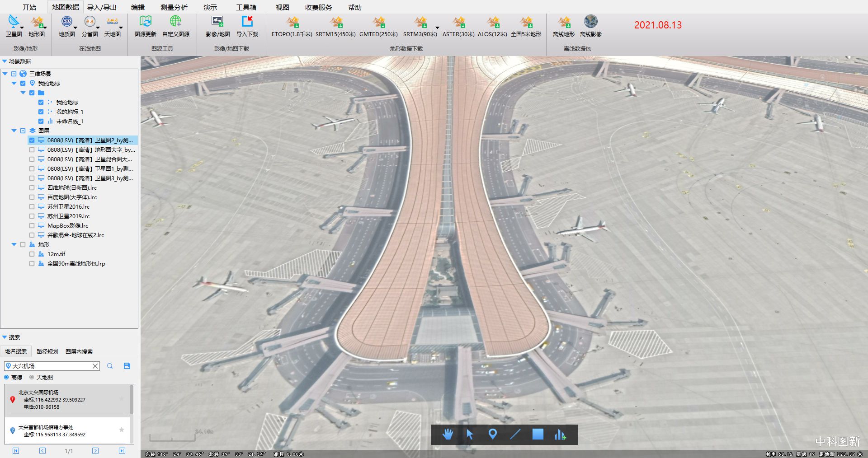Download SRTM3(90米) terrain data
Image resolution: width=868 pixels, height=458 pixels.
[x=420, y=26]
